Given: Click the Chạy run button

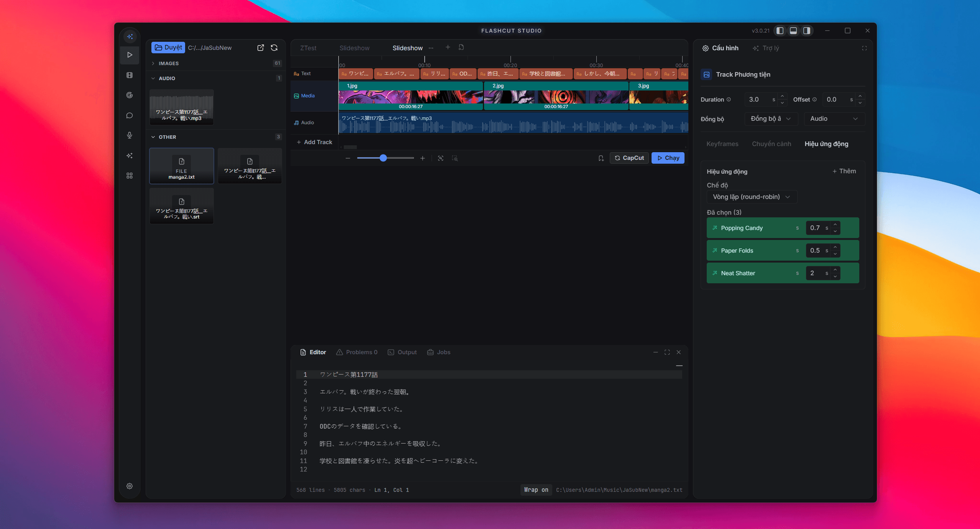Looking at the screenshot, I should tap(668, 158).
